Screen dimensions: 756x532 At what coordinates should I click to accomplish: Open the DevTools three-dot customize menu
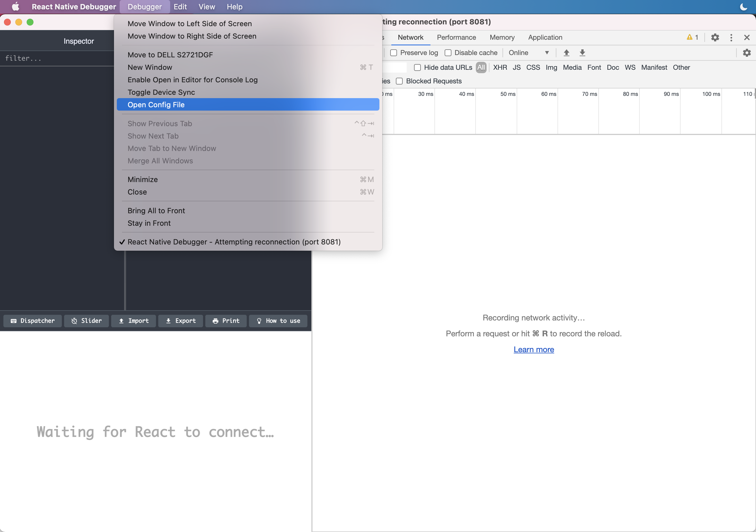tap(731, 37)
